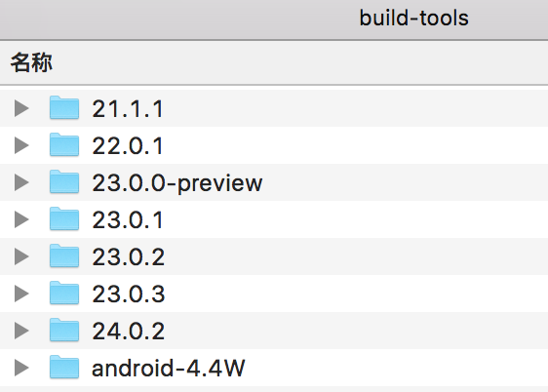The width and height of the screenshot is (548, 392).
Task: Click the 23.0.2 folder icon
Action: [x=64, y=255]
